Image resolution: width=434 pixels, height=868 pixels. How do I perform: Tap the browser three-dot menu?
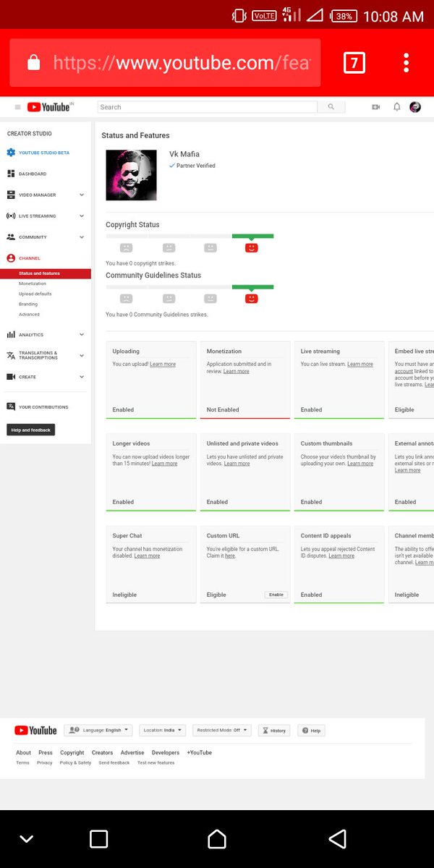click(407, 63)
